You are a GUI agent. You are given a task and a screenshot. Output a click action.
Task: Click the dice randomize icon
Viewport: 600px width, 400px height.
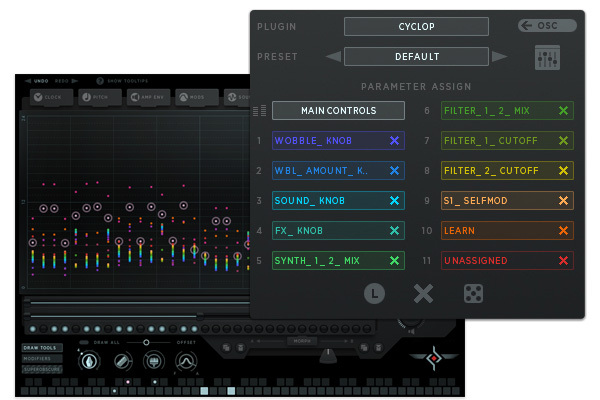tap(473, 294)
